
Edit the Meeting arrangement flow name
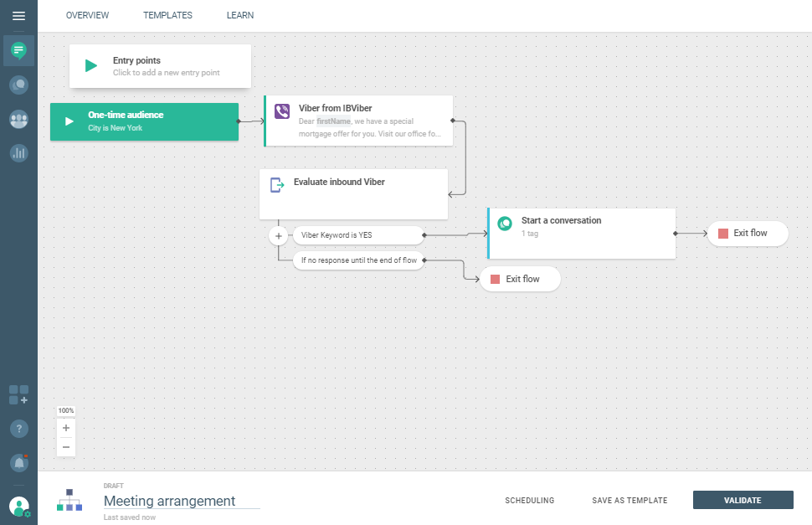point(181,501)
